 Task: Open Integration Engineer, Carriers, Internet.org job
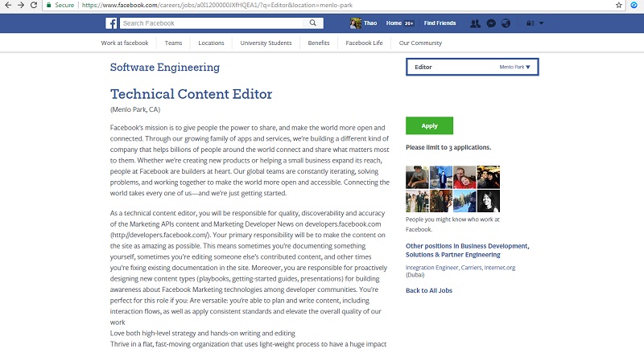point(460,271)
